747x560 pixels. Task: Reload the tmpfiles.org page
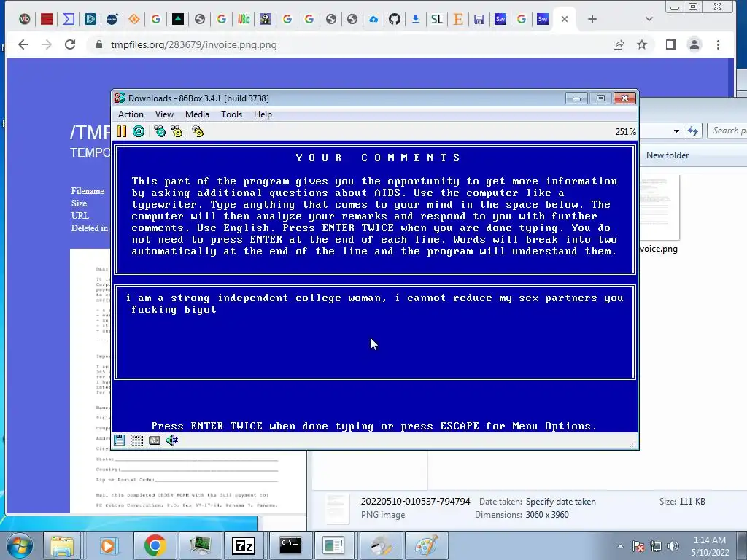(70, 44)
